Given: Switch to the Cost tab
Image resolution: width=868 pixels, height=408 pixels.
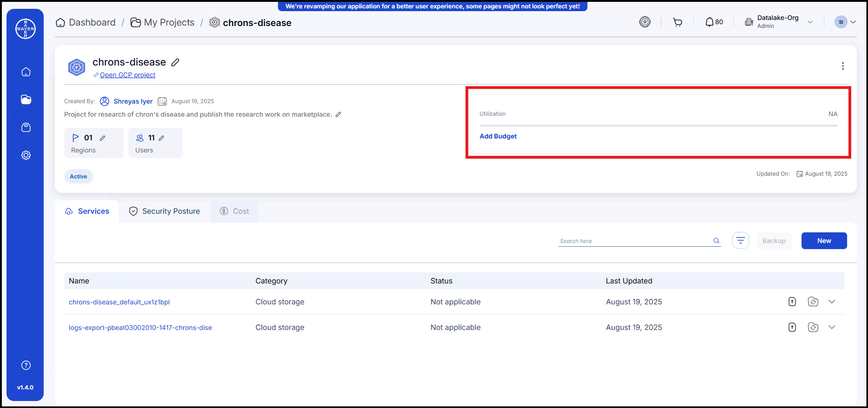Looking at the screenshot, I should click(235, 211).
